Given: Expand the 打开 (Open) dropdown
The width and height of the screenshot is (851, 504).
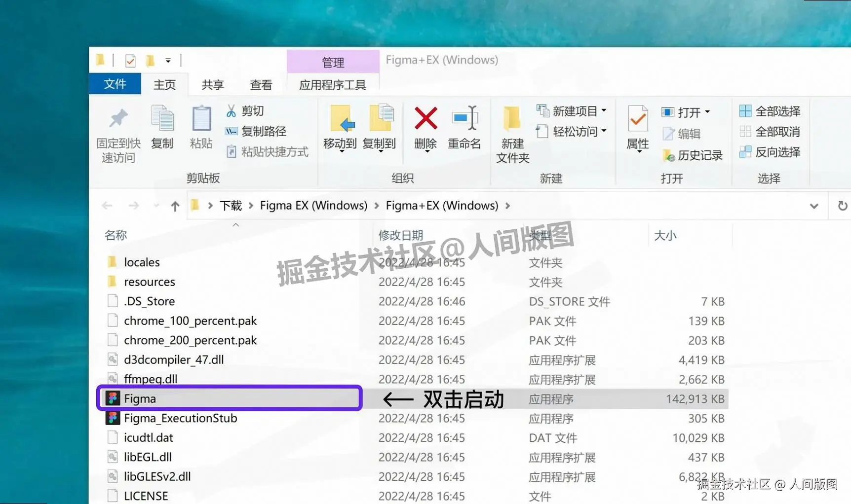Looking at the screenshot, I should [707, 112].
